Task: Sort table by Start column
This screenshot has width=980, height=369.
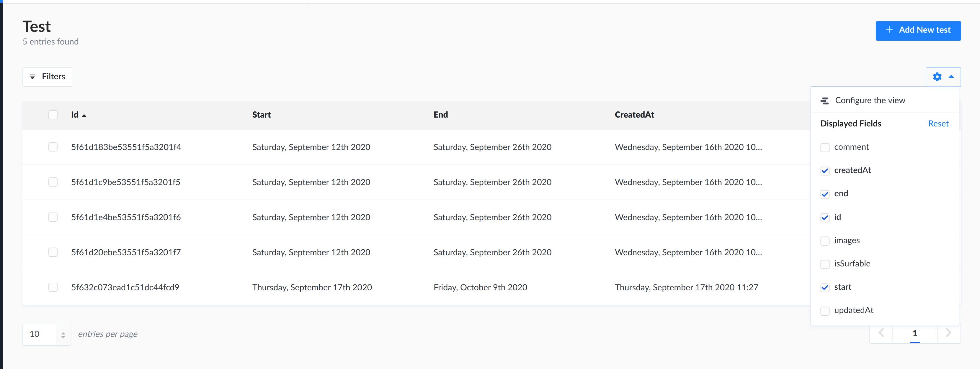Action: coord(261,115)
